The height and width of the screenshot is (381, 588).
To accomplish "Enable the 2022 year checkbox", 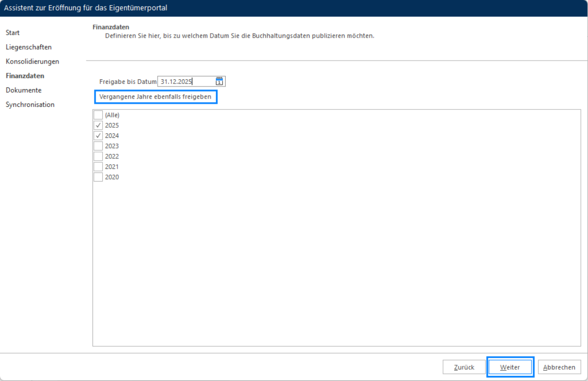I will (x=98, y=156).
